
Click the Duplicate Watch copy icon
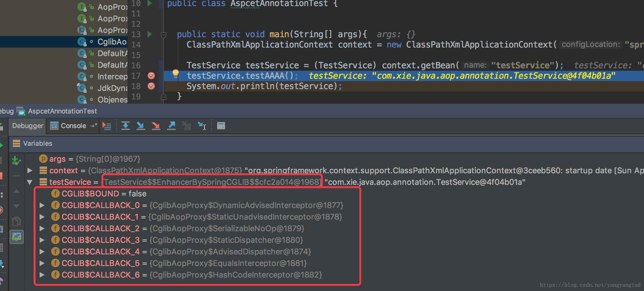[x=16, y=221]
